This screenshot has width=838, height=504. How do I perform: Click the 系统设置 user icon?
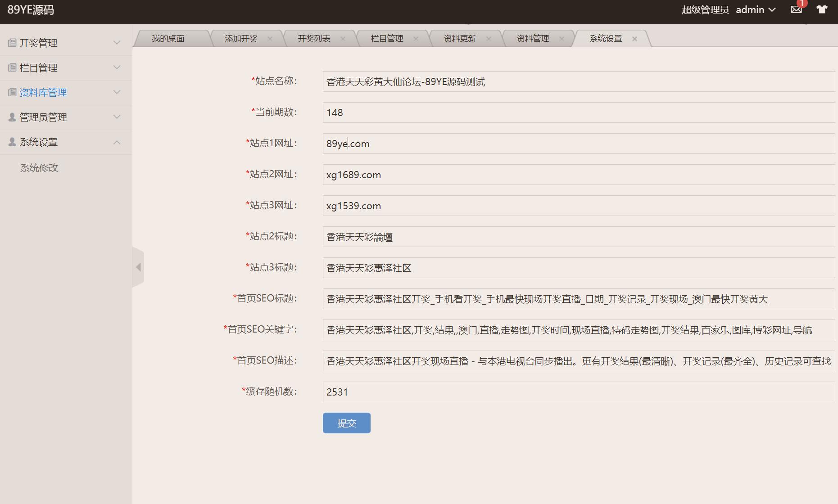[x=12, y=142]
